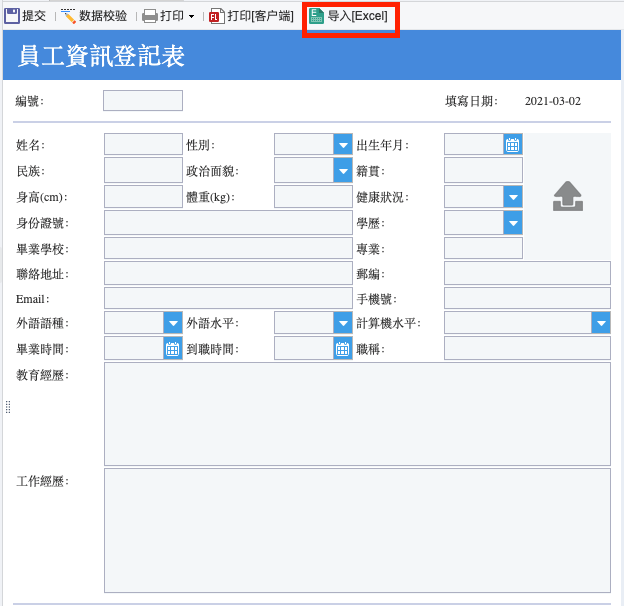Expand the 外語語種 dropdown
The image size is (624, 606).
(173, 323)
